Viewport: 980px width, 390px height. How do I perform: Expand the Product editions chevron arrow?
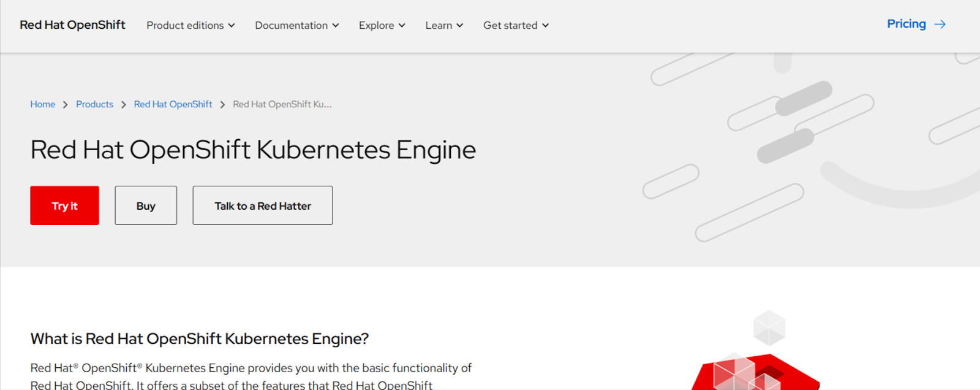pos(232,26)
